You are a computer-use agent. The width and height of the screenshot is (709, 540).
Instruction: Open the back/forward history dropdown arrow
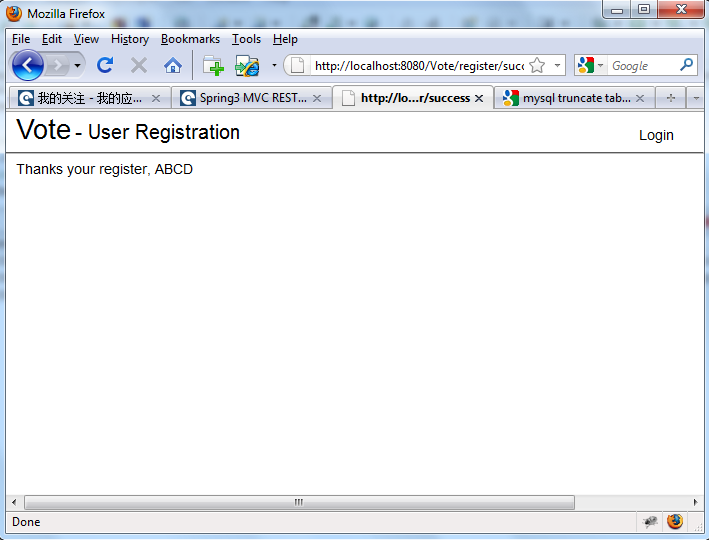tap(78, 66)
